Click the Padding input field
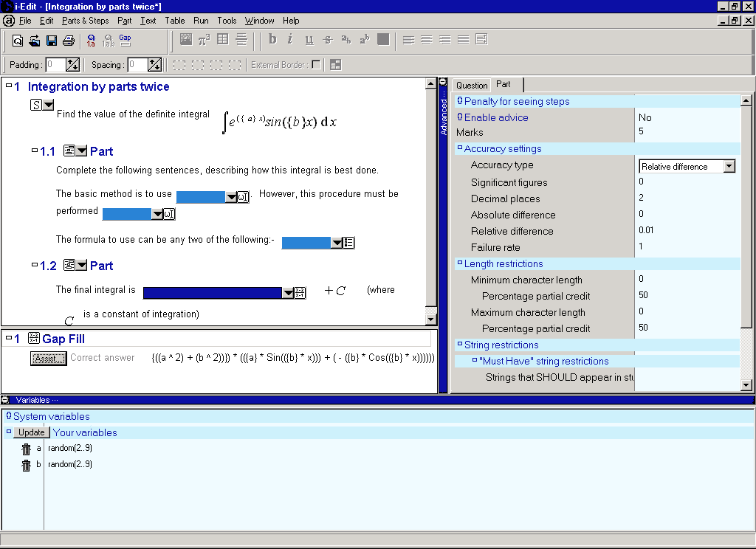 click(56, 65)
